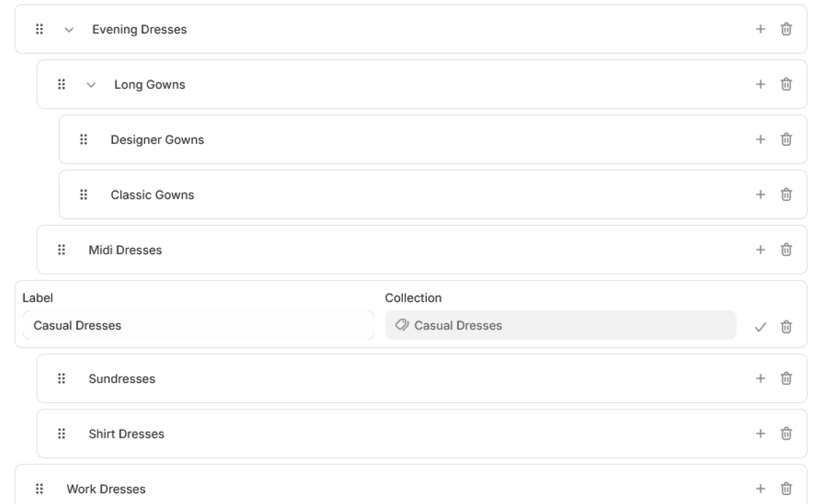
Task: Delete the Designer Gowns item
Action: click(786, 140)
